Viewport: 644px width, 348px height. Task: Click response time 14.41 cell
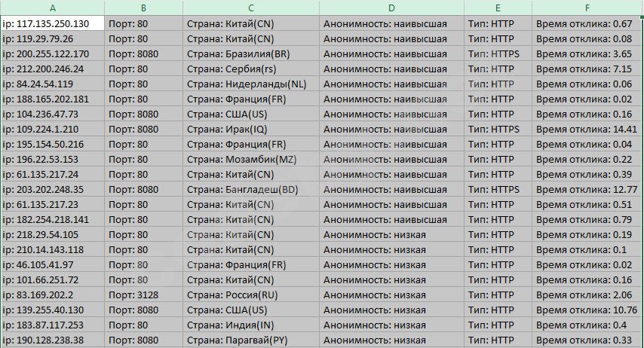[x=587, y=129]
